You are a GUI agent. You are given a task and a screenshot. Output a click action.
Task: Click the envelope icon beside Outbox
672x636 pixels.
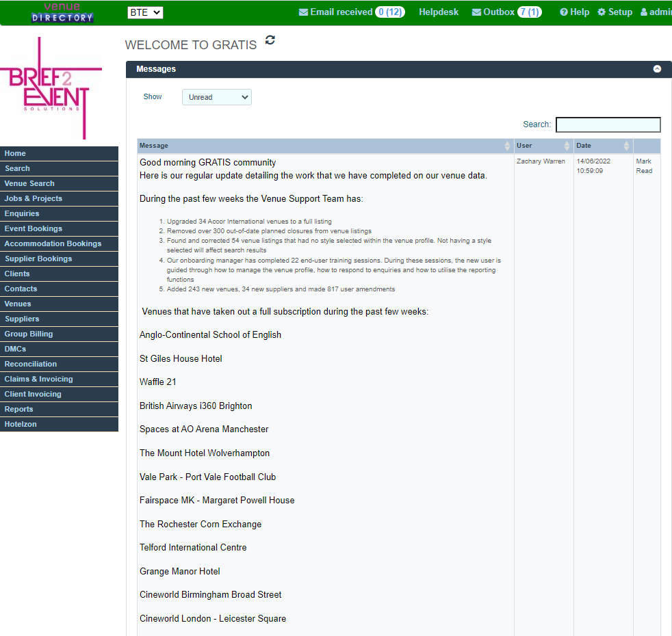476,12
